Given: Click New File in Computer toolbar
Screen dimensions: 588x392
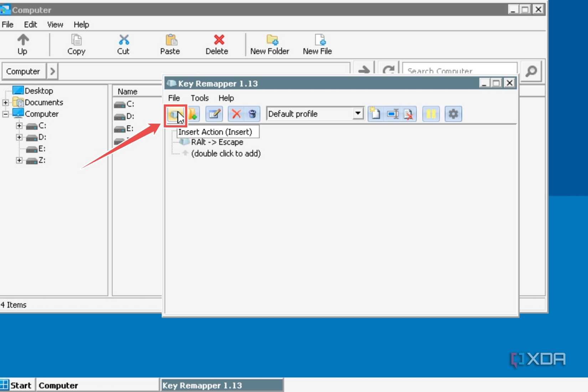Looking at the screenshot, I should pos(318,44).
